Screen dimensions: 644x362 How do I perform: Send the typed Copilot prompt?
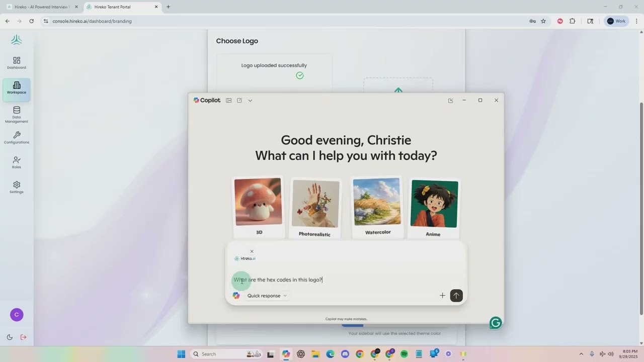tap(456, 296)
